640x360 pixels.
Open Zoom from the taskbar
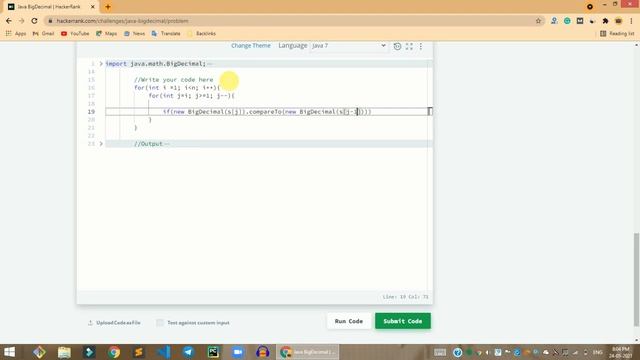[238, 352]
